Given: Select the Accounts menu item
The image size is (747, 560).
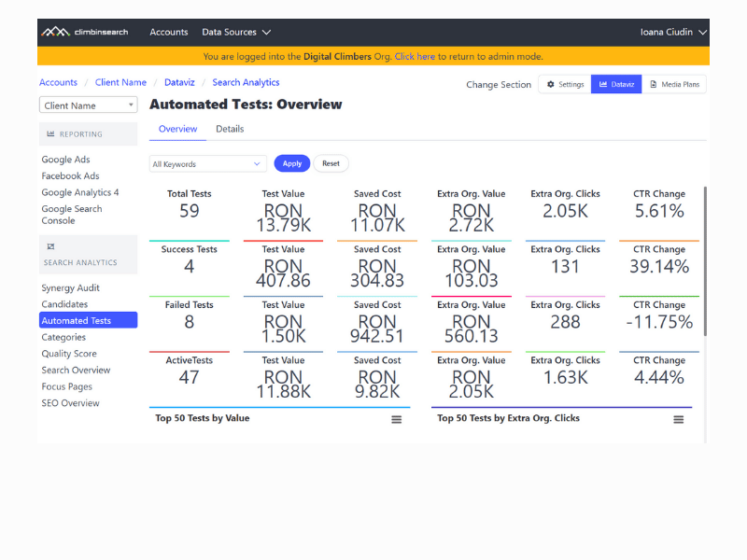Looking at the screenshot, I should click(x=169, y=32).
